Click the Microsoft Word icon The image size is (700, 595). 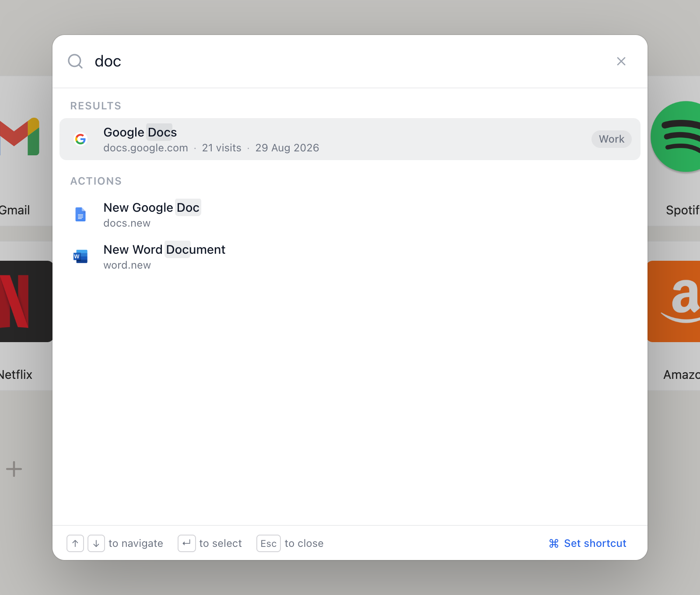[x=80, y=256]
